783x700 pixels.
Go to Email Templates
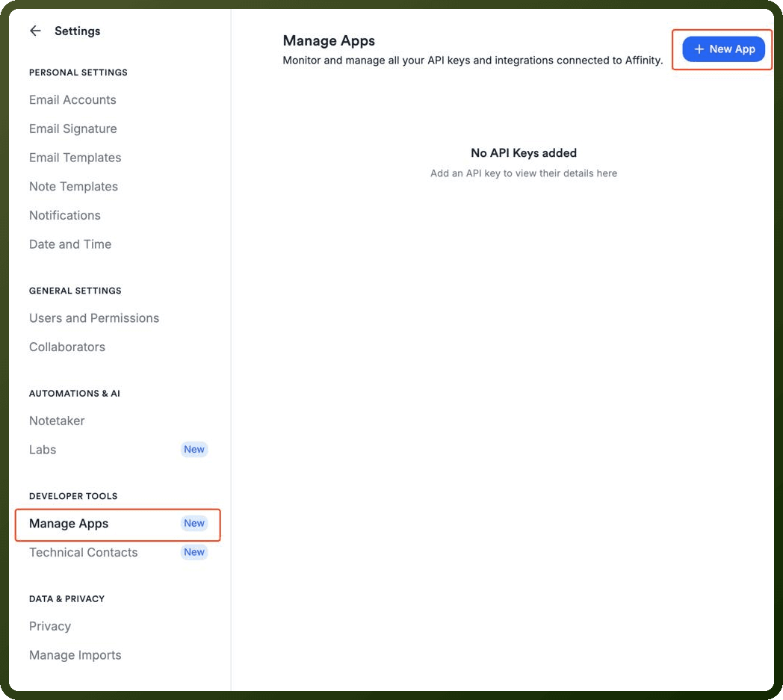(x=75, y=158)
